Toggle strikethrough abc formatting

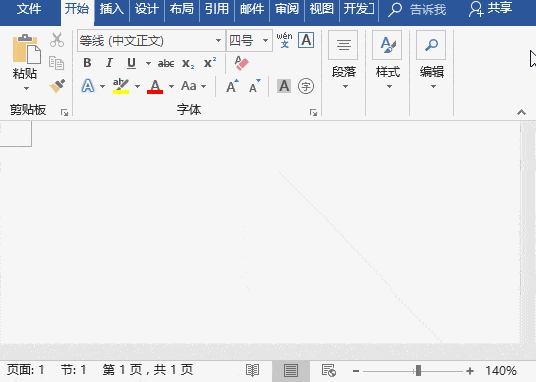pyautogui.click(x=166, y=63)
